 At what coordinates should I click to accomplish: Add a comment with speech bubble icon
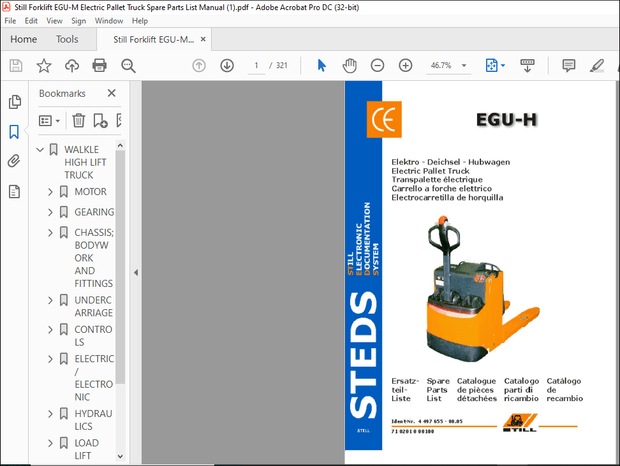click(x=569, y=66)
